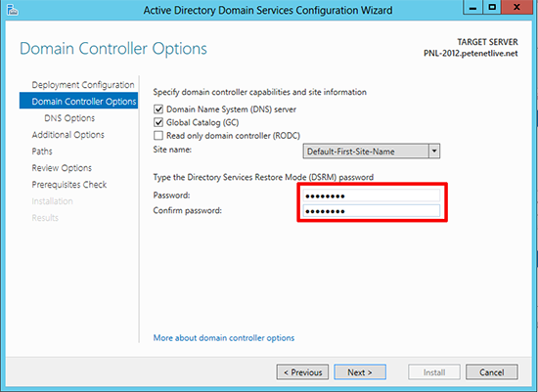
Task: Open the Site name dropdown arrow
Action: 434,151
